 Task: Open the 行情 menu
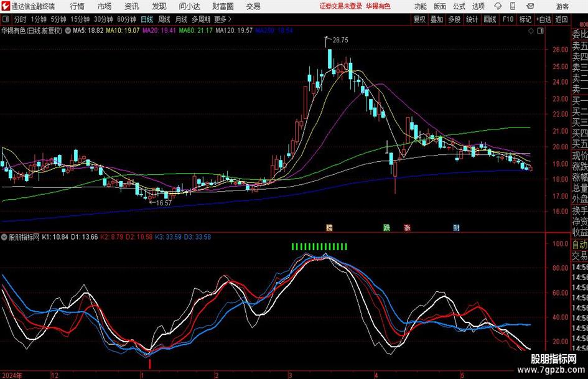(77, 6)
